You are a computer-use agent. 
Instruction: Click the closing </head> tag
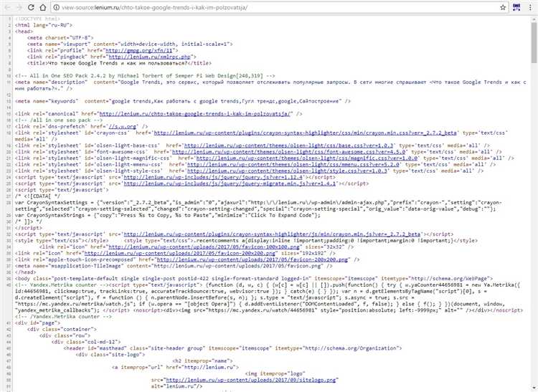click(x=25, y=272)
